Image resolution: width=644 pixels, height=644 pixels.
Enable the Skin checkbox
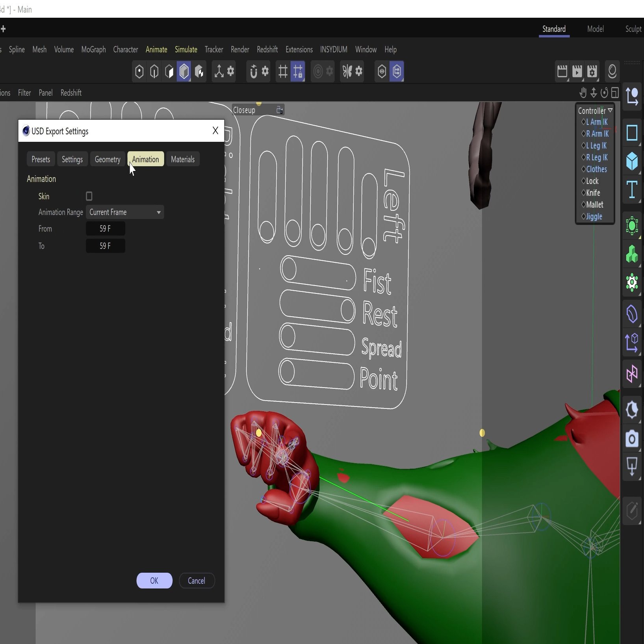(x=89, y=196)
